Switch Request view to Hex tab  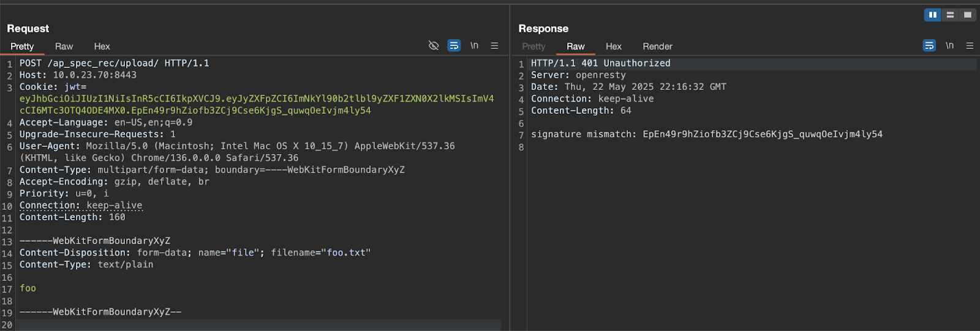[x=102, y=46]
